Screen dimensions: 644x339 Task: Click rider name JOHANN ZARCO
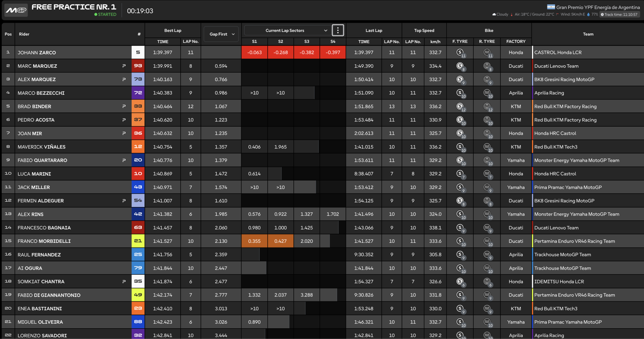pyautogui.click(x=37, y=53)
